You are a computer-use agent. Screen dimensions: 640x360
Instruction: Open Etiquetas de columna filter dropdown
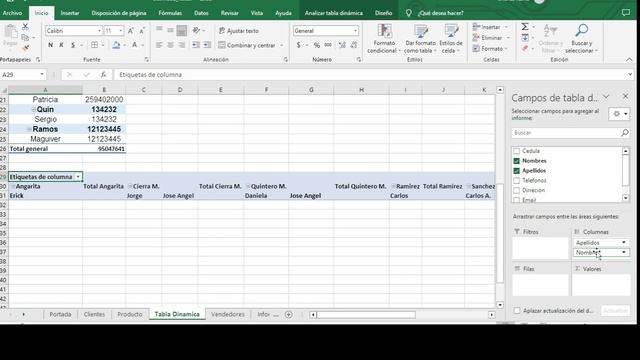click(x=78, y=177)
